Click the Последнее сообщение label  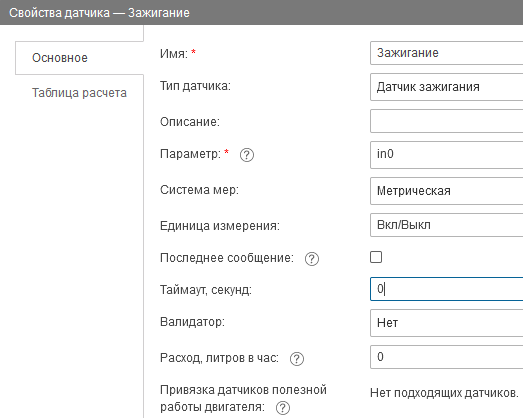tap(227, 258)
